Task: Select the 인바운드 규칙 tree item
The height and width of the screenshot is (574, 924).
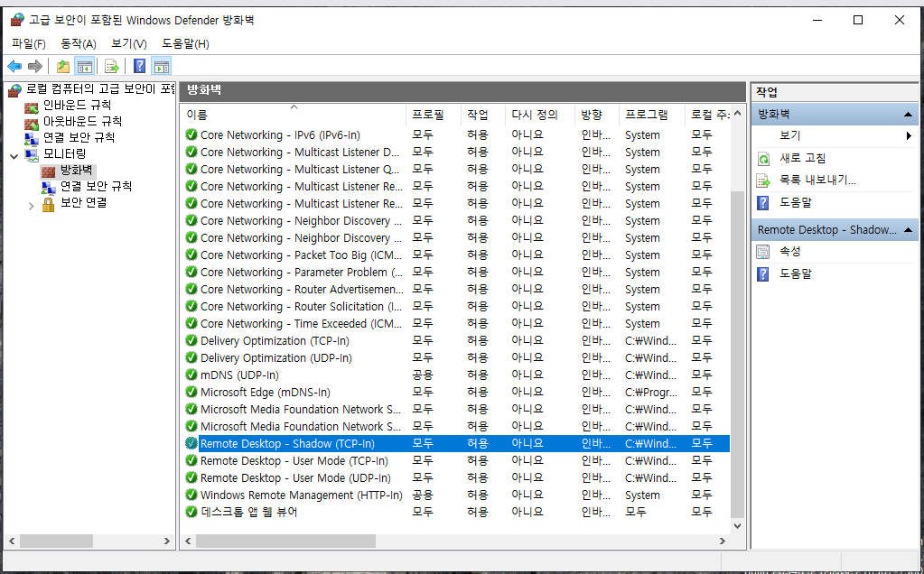Action: (77, 106)
